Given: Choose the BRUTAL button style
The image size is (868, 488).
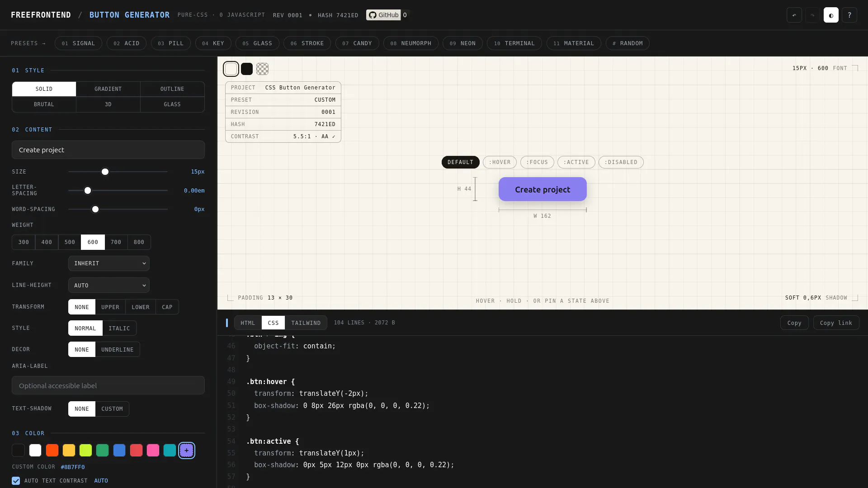Looking at the screenshot, I should (44, 104).
